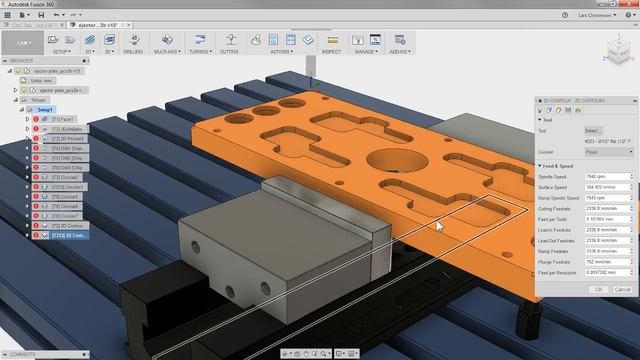Select the Geometry tab icon in 2D Contour dialog
This screenshot has width=640, height=360.
click(549, 110)
